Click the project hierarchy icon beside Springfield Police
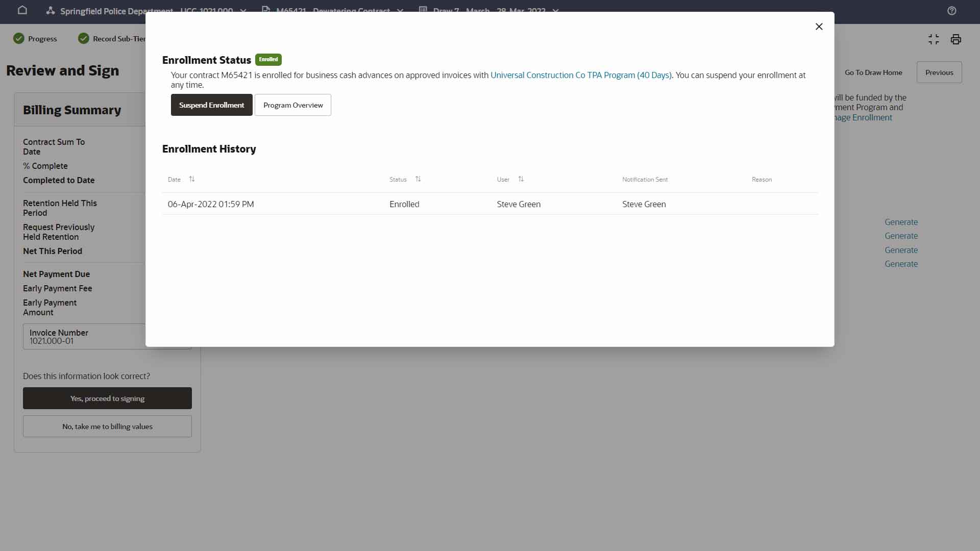Screen dimensions: 980x551 tap(50, 10)
